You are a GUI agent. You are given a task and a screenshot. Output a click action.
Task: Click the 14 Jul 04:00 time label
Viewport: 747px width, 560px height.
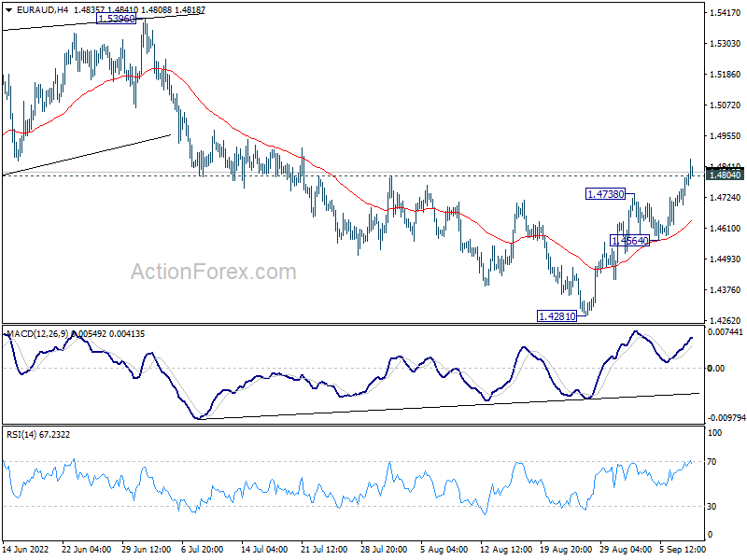pyautogui.click(x=264, y=549)
